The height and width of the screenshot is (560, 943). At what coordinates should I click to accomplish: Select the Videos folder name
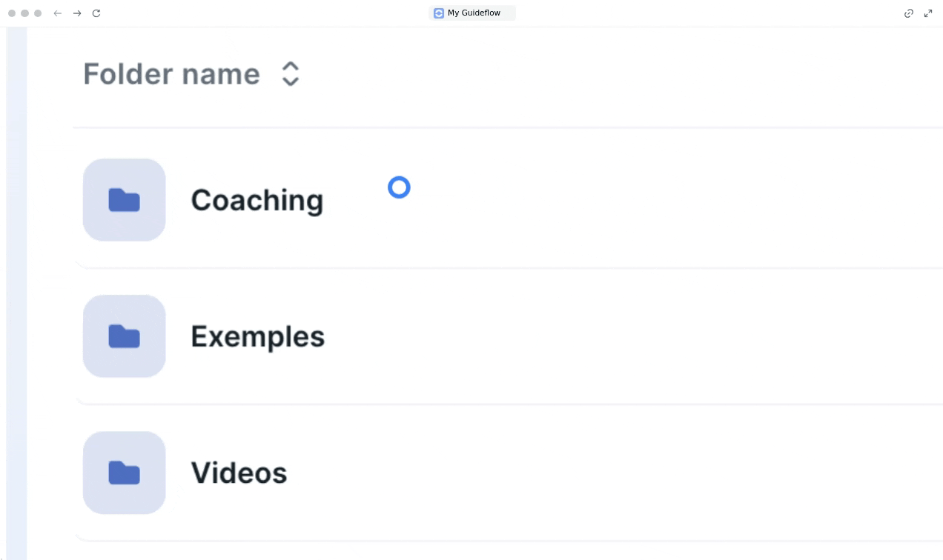click(x=239, y=473)
